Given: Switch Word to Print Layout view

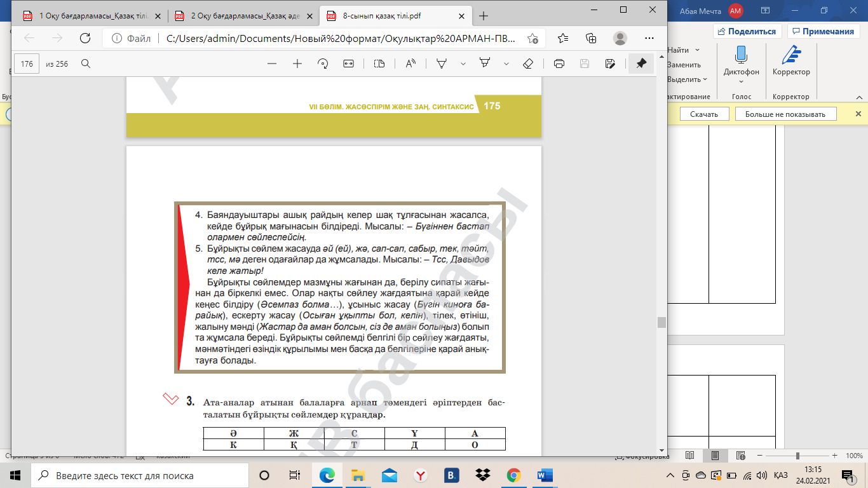Looking at the screenshot, I should coord(715,456).
